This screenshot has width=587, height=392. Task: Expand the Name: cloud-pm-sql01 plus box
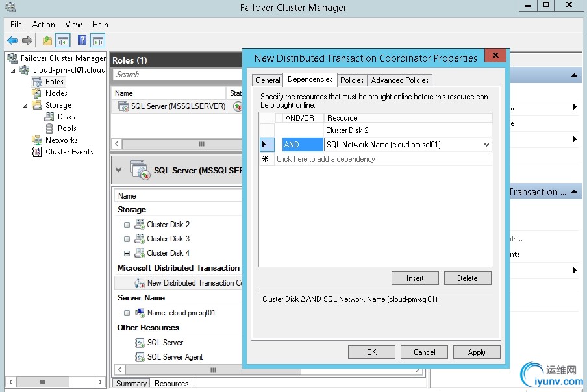pos(127,313)
